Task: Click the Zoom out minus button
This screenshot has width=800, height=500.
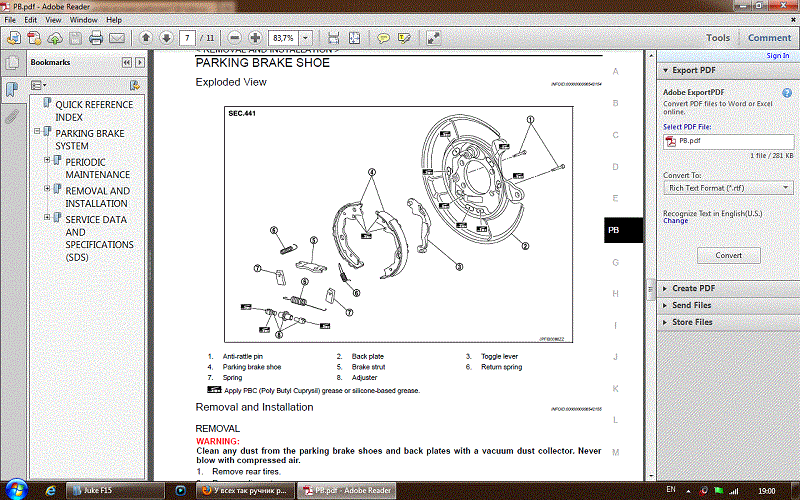Action: [x=235, y=38]
